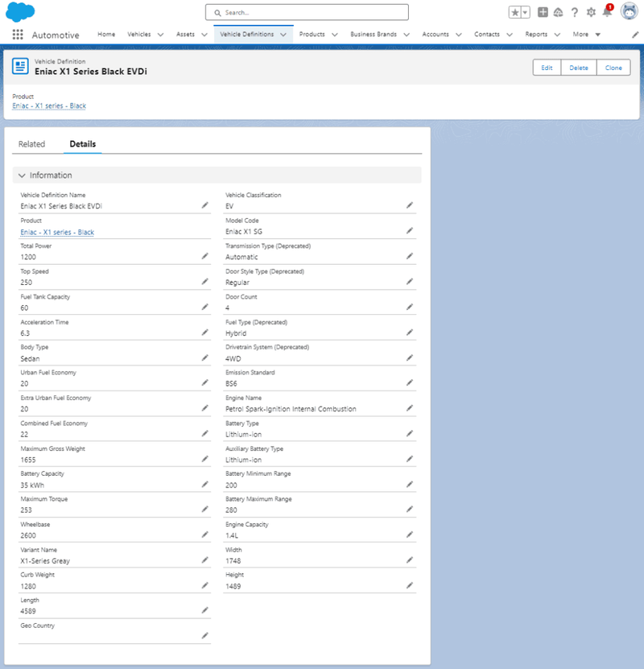
Task: Select the Details tab
Action: [83, 144]
